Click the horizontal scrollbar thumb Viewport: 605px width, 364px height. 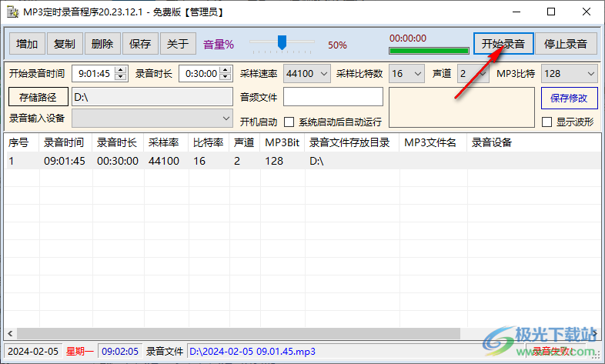pos(239,333)
